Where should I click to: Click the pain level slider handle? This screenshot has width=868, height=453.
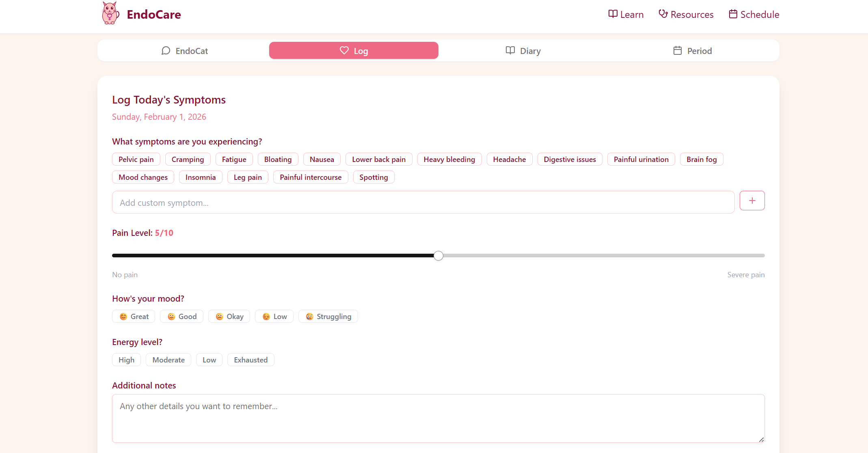(438, 256)
